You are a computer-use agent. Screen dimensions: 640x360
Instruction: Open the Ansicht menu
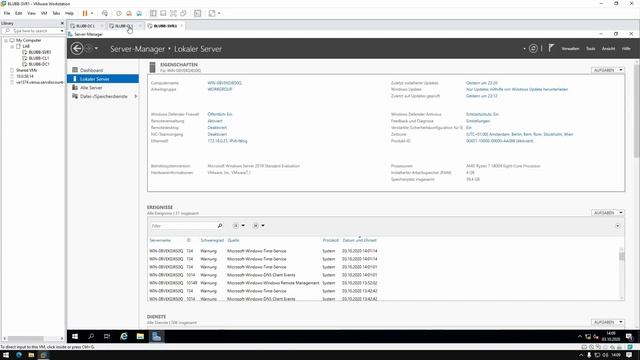point(608,49)
